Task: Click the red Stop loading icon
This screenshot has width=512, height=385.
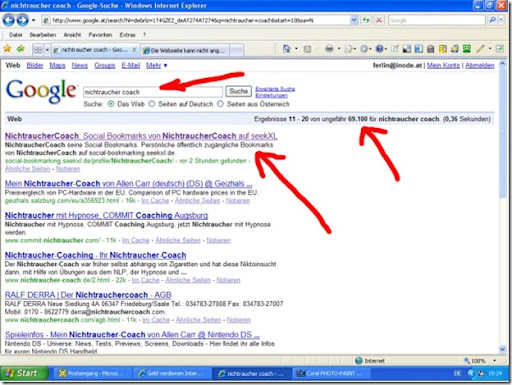Action: click(379, 20)
